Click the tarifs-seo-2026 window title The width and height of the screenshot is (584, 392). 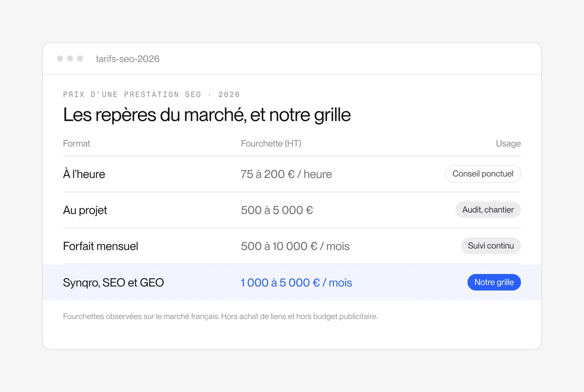127,59
